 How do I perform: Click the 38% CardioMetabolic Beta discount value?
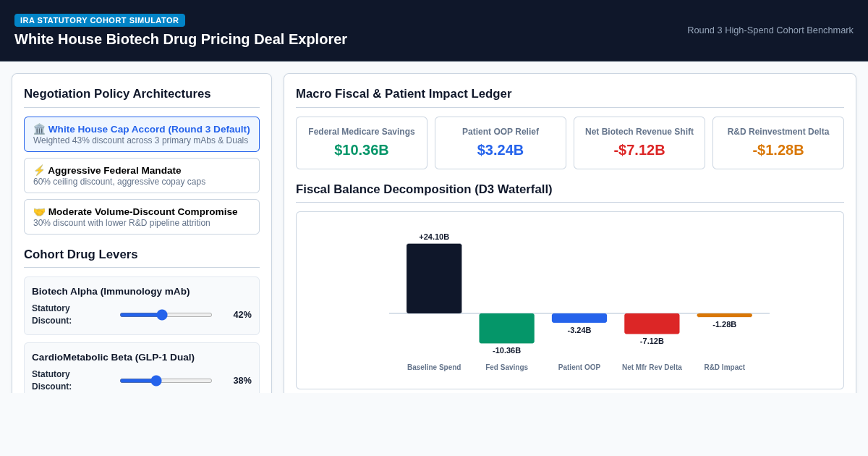(x=242, y=381)
